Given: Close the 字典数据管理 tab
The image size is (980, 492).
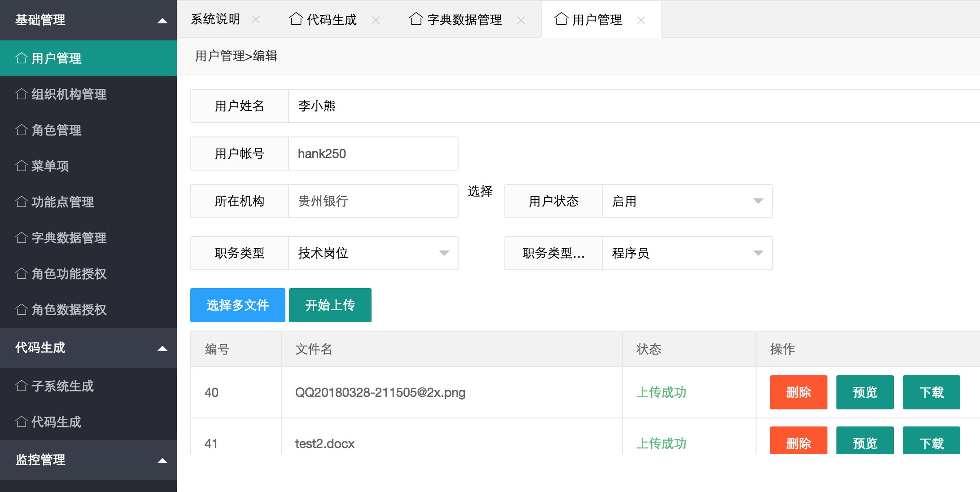Looking at the screenshot, I should pyautogui.click(x=521, y=20).
